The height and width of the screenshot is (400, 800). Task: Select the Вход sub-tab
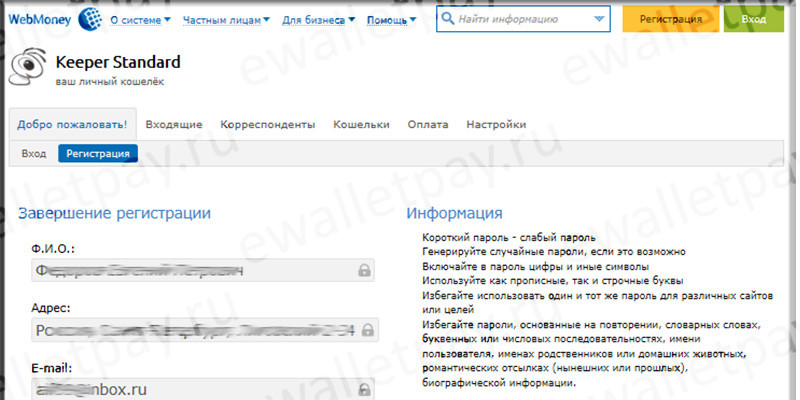click(x=34, y=154)
